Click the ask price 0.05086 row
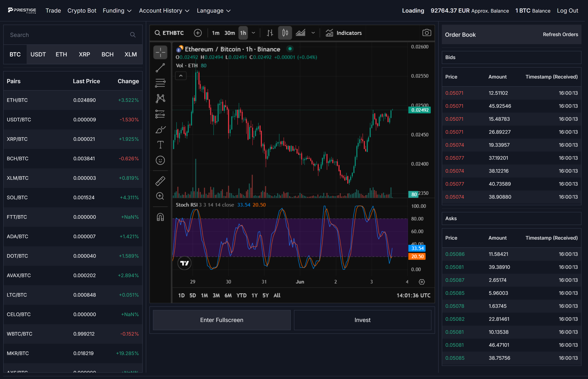This screenshot has height=379, width=588. pyautogui.click(x=511, y=254)
